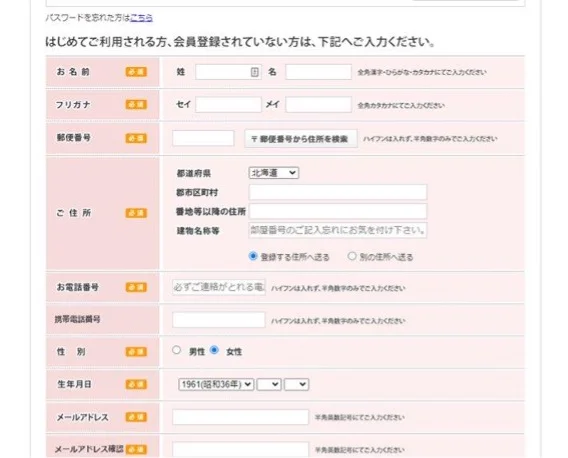Open the birth month dropdown
The width and height of the screenshot is (568, 458).
(x=269, y=384)
